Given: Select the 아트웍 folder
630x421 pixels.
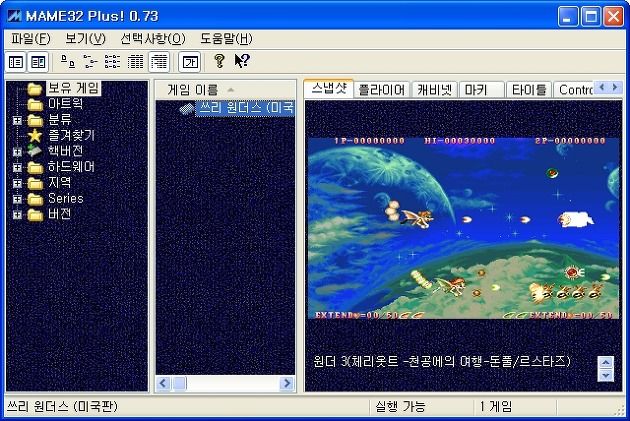Looking at the screenshot, I should (65, 104).
